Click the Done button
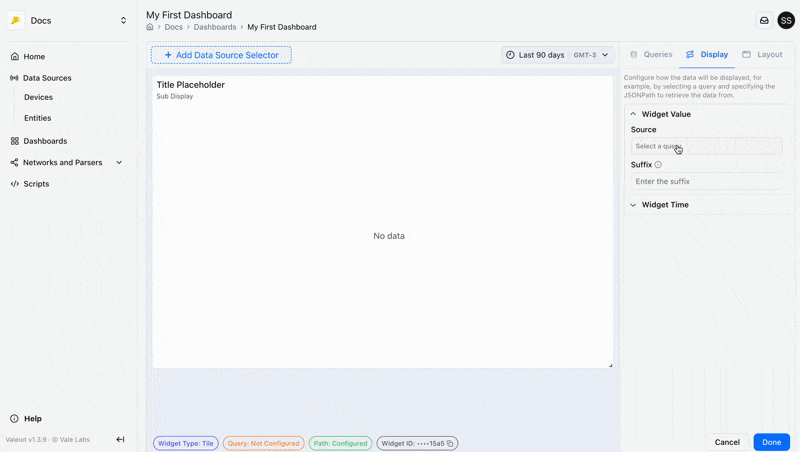The height and width of the screenshot is (452, 800). tap(771, 442)
